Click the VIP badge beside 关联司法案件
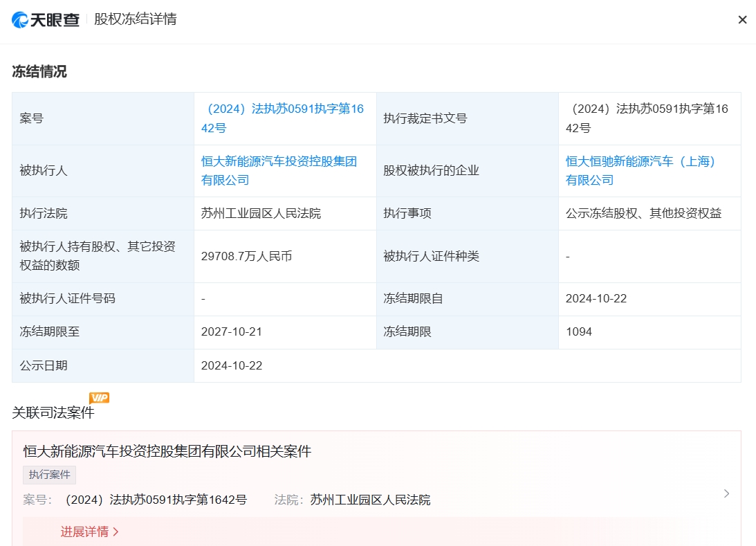 coord(100,397)
